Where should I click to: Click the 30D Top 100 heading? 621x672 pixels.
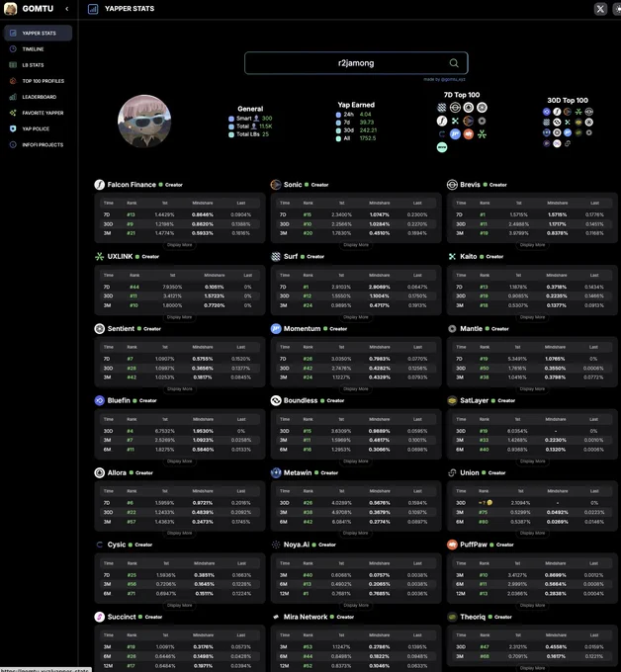tap(568, 100)
